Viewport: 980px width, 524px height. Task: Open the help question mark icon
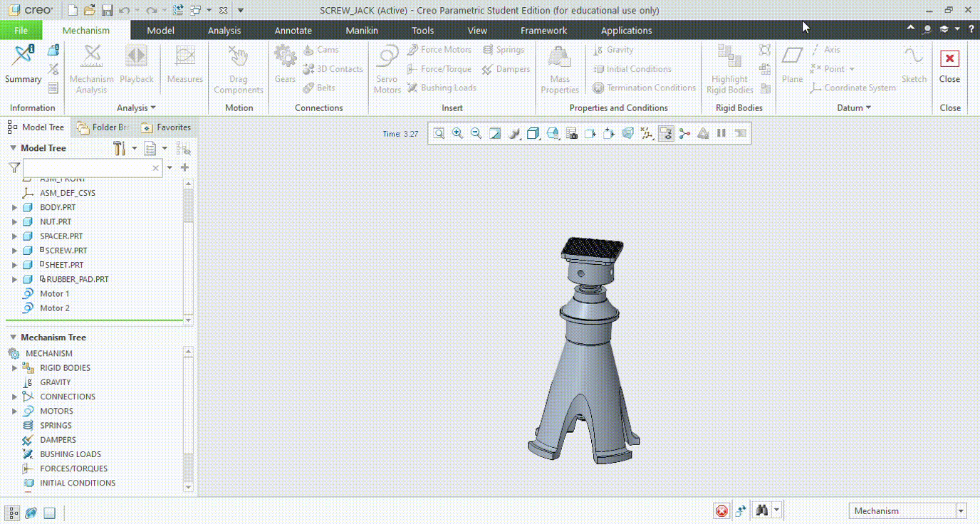(x=971, y=29)
